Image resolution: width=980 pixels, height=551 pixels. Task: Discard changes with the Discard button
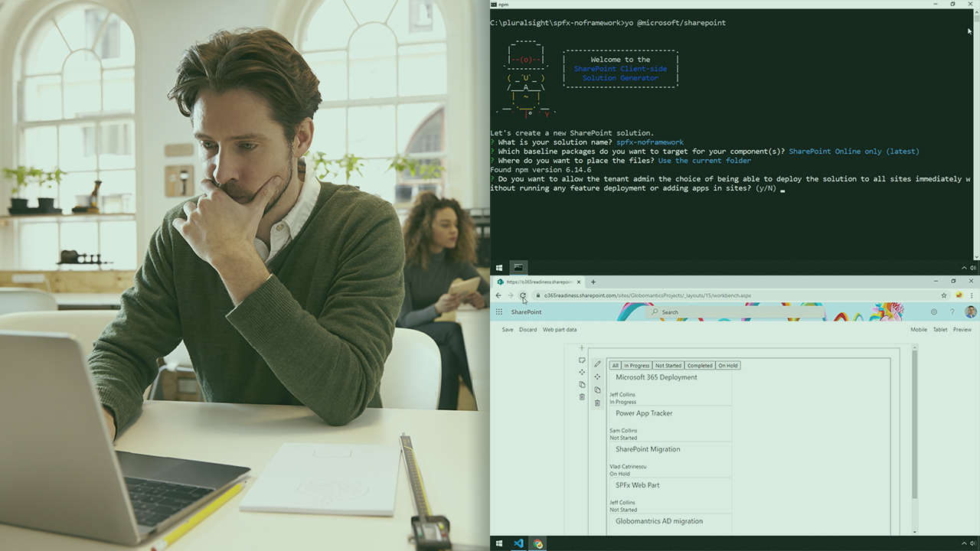tap(528, 329)
